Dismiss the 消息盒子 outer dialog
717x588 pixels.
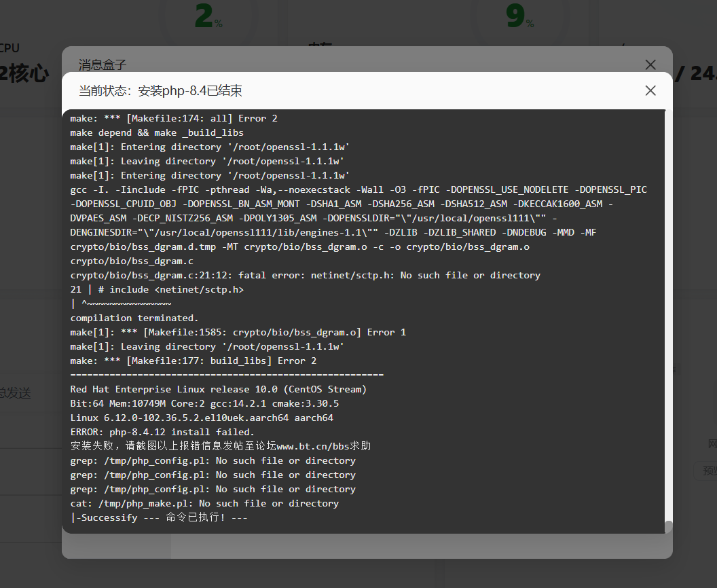tap(650, 65)
